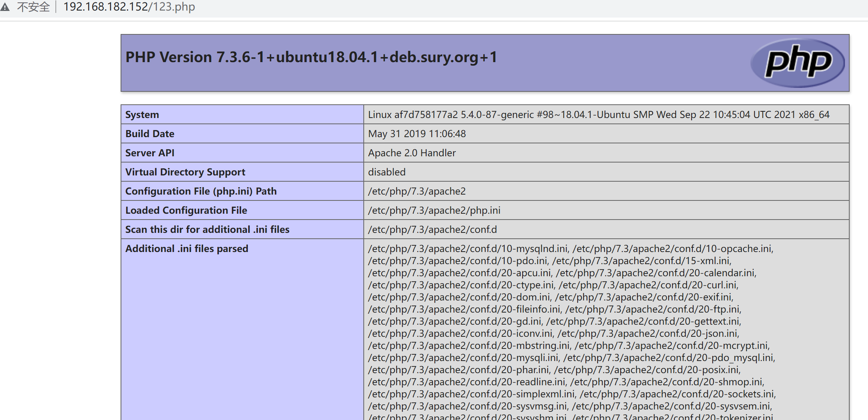
Task: Select the Build Date label
Action: pyautogui.click(x=150, y=134)
